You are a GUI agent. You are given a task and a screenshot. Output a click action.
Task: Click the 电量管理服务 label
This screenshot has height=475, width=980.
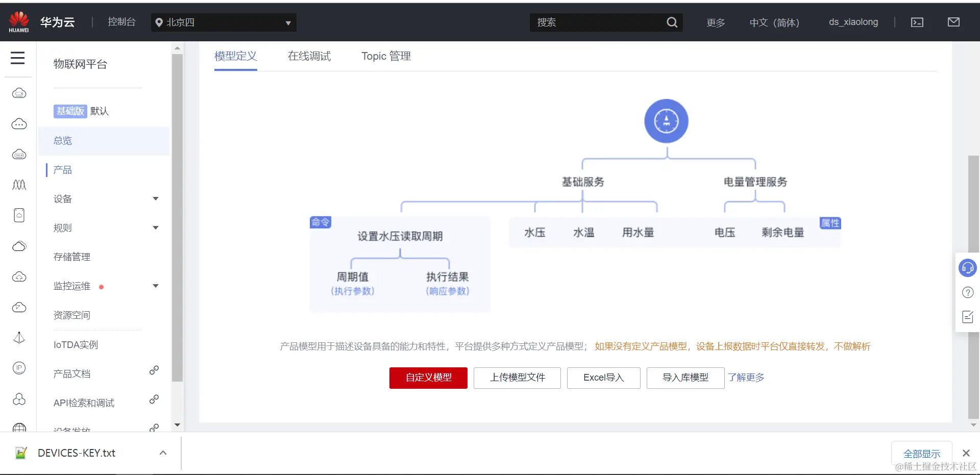(x=755, y=182)
